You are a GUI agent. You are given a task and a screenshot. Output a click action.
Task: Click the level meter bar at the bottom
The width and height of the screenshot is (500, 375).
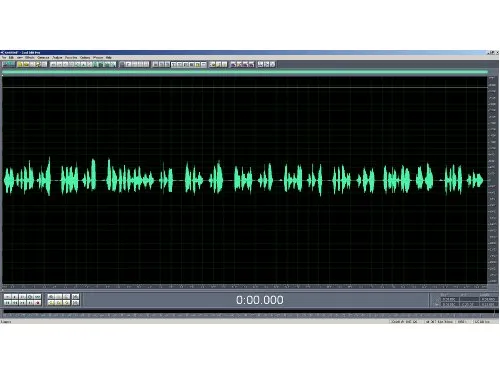click(248, 315)
